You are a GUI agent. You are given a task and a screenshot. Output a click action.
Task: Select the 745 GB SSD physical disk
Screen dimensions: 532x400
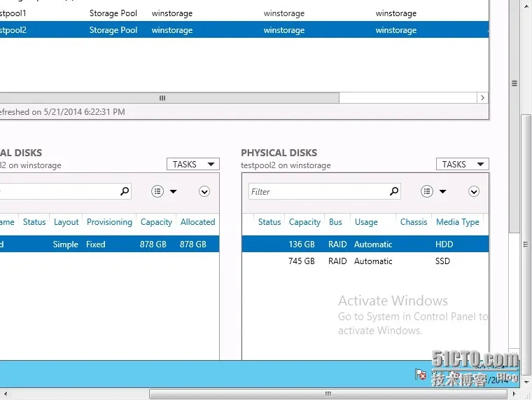[365, 261]
